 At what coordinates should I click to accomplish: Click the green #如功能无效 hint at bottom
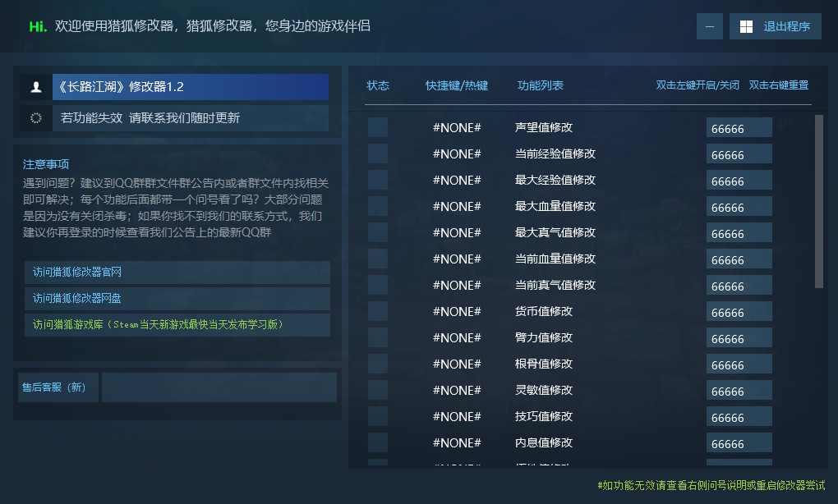(711, 485)
